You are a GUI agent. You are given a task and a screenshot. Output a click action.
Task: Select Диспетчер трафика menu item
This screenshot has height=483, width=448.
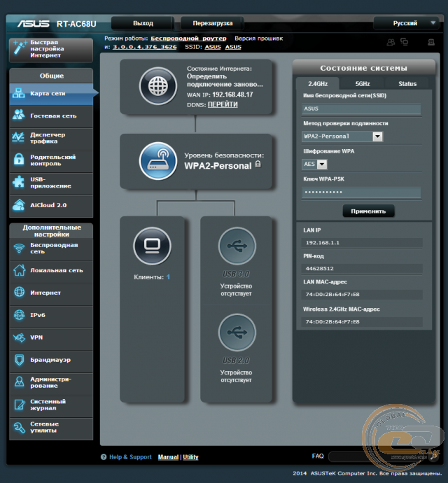(x=51, y=138)
